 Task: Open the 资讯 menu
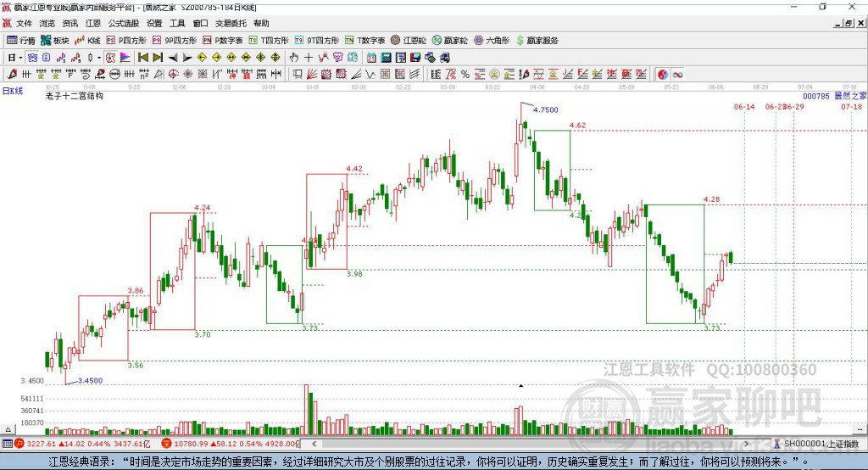point(70,23)
